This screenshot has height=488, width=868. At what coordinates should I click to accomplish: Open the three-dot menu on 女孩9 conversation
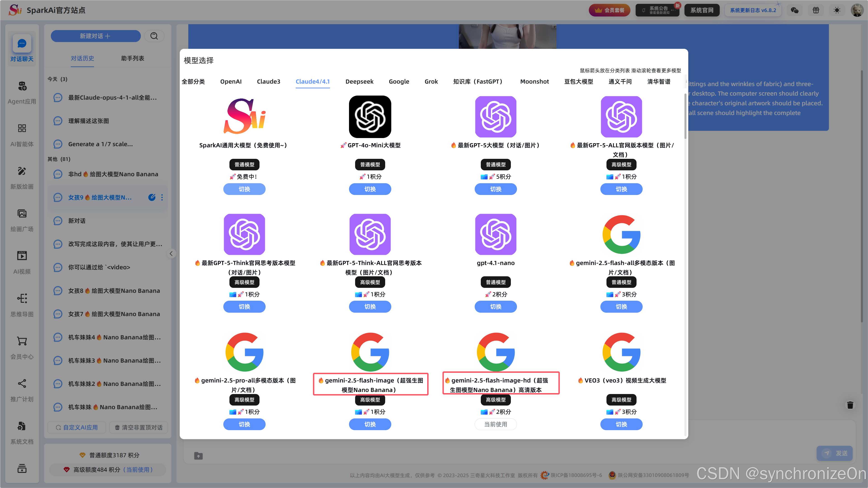162,197
